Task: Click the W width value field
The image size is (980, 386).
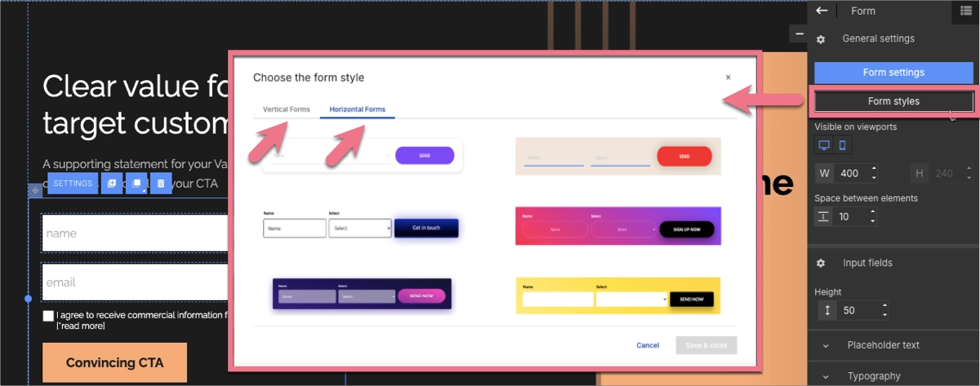Action: point(852,173)
